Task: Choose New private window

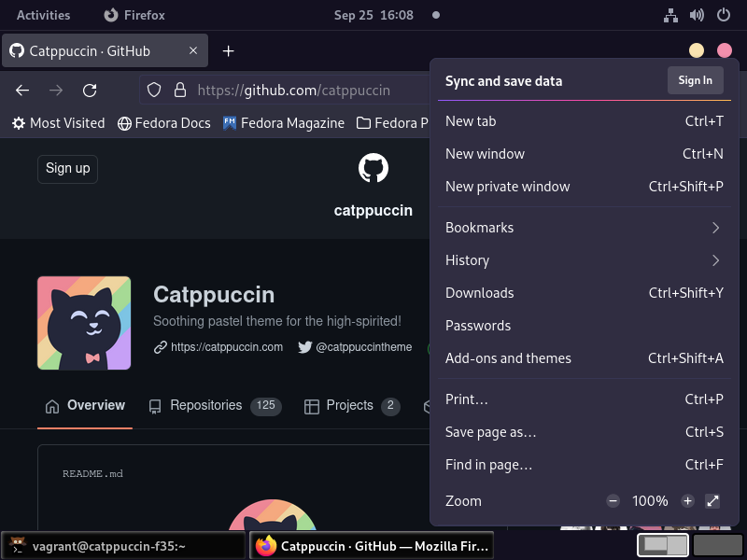Action: (585, 187)
